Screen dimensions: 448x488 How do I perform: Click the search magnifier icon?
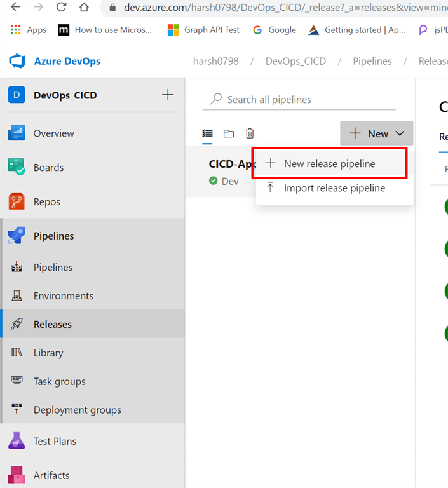[x=216, y=99]
